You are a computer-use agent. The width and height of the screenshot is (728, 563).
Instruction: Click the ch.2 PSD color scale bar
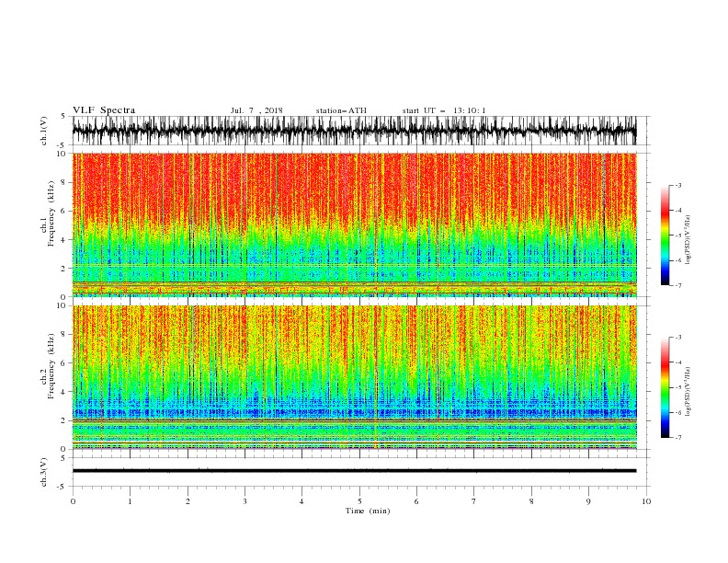[665, 387]
